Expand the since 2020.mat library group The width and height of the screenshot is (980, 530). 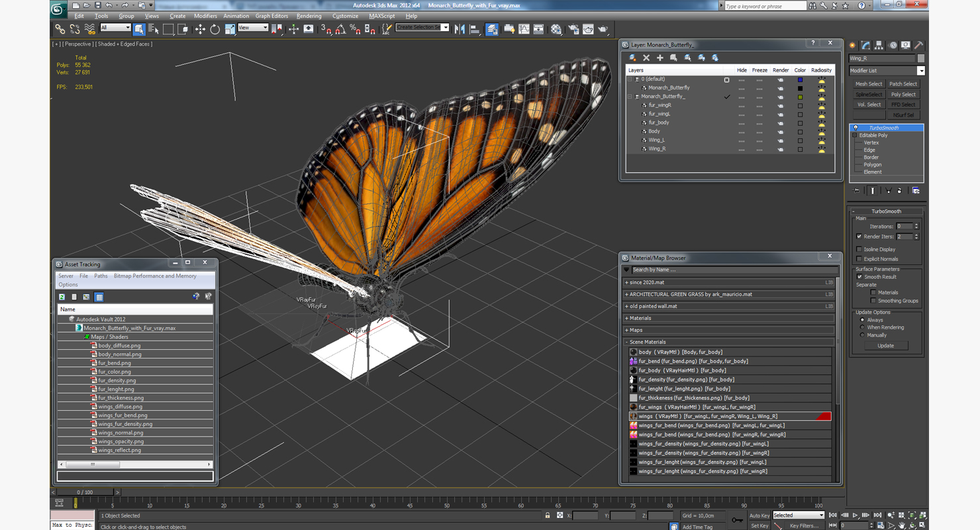[626, 283]
